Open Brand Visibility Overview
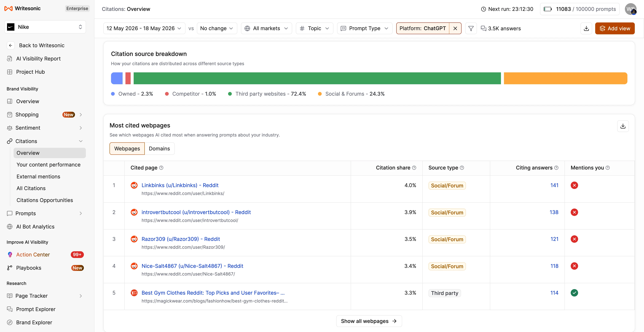Screen dimensions: 644x332 [x=28, y=101]
